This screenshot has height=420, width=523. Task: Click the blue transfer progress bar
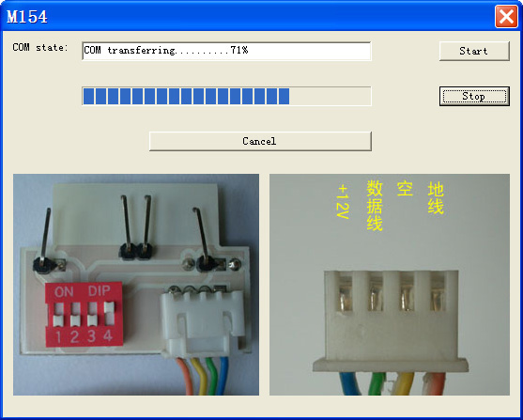point(226,96)
